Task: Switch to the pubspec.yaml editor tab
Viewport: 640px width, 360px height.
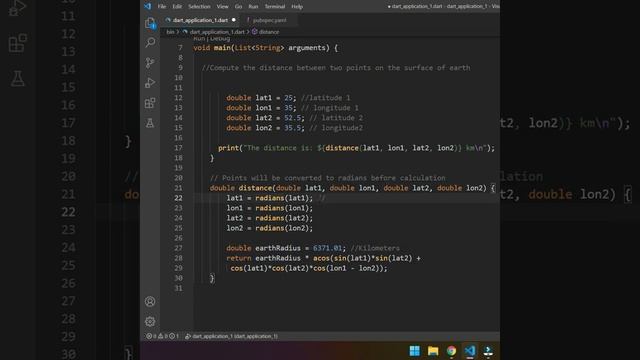Action: pyautogui.click(x=269, y=20)
